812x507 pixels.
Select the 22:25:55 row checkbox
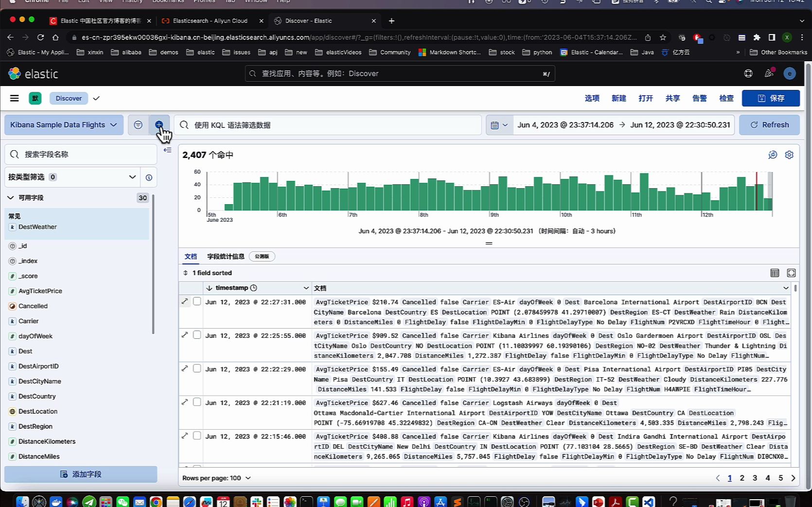click(x=197, y=335)
